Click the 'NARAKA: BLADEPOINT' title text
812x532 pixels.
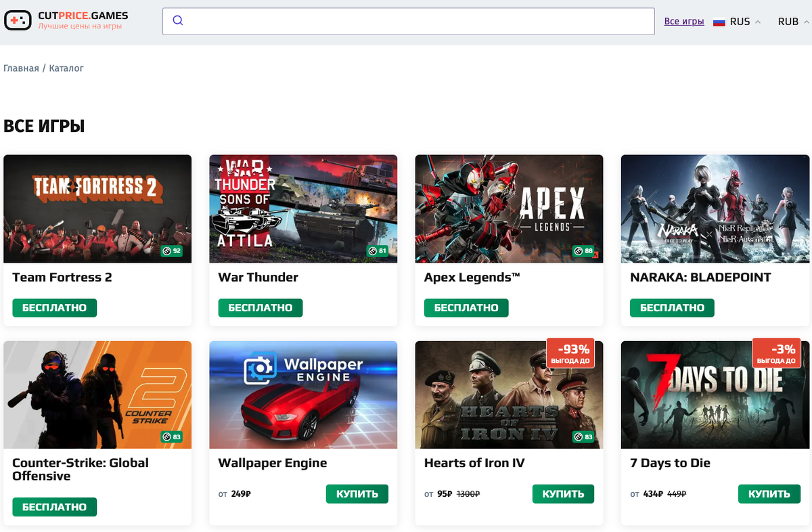click(x=700, y=278)
